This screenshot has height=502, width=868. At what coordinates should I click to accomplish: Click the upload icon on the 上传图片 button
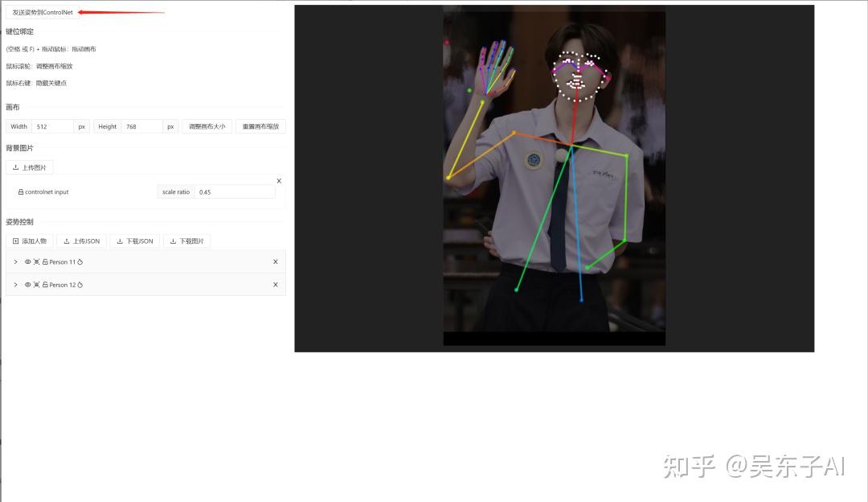[x=18, y=167]
